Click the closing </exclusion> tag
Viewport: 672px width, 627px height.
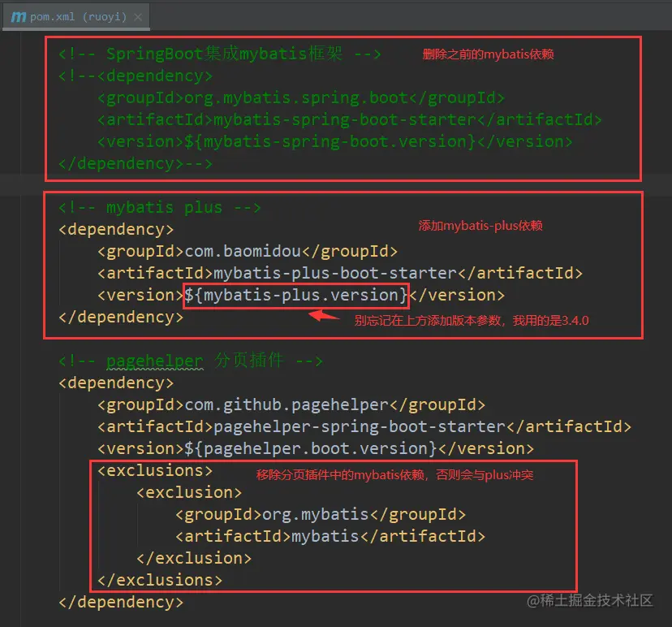pos(194,559)
